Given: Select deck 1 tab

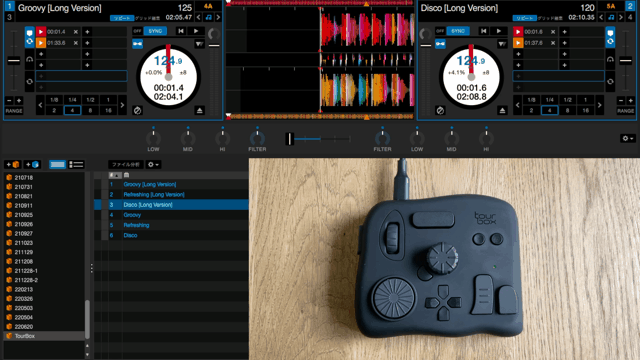Looking at the screenshot, I should coord(9,6).
